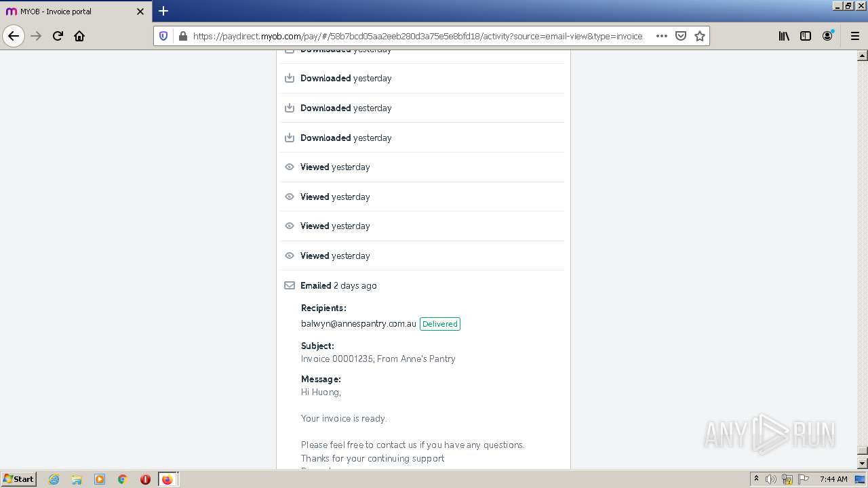The width and height of the screenshot is (868, 488).
Task: Select the MYOB - Invoice portal tab
Action: click(x=75, y=12)
